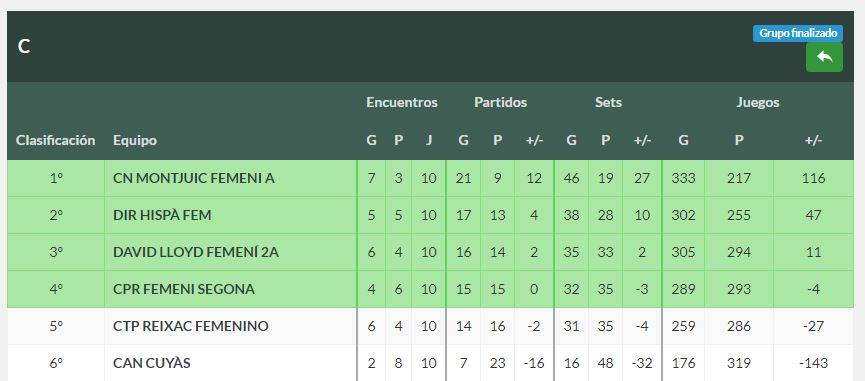
Task: Click the Juegos group header
Action: point(757,103)
